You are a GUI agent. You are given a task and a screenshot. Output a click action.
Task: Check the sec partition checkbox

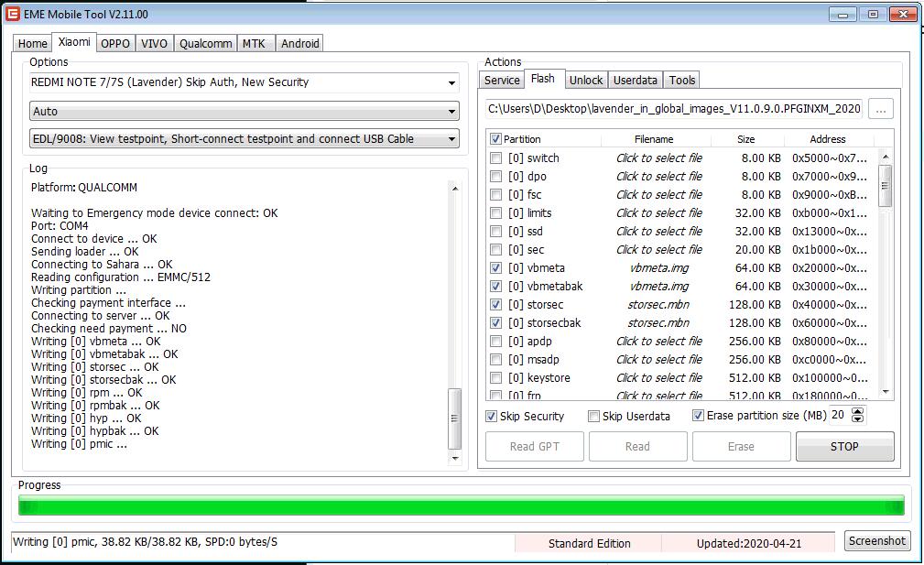tap(496, 249)
